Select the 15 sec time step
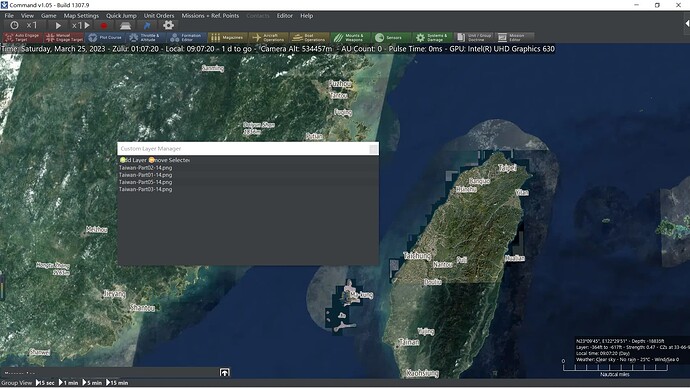 click(45, 383)
